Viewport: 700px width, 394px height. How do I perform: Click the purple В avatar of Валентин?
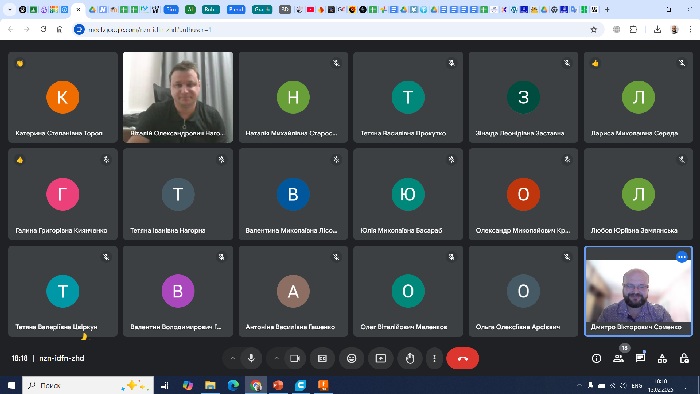click(x=178, y=291)
